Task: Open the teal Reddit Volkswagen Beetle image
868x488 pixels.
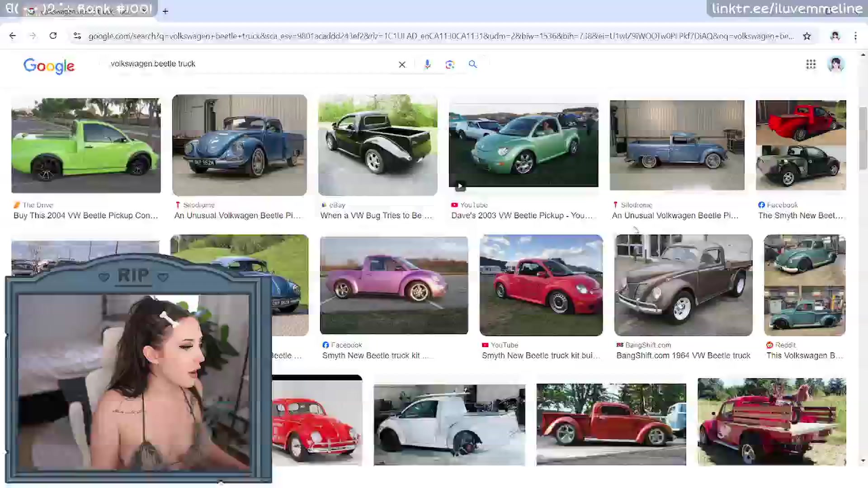Action: pos(805,285)
